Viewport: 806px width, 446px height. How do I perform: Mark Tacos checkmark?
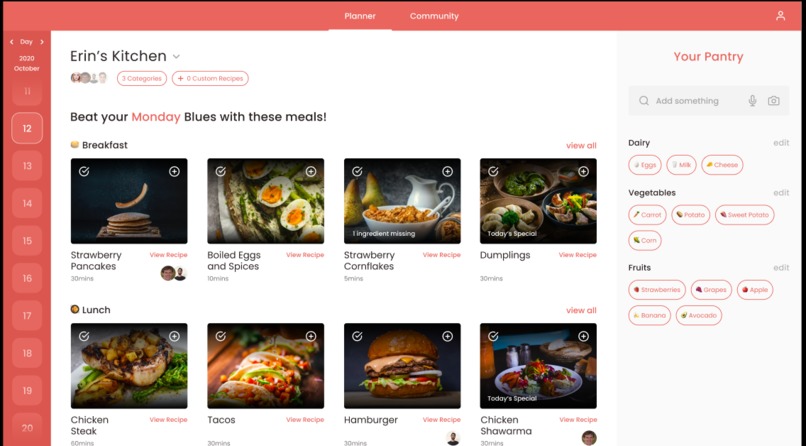point(221,336)
